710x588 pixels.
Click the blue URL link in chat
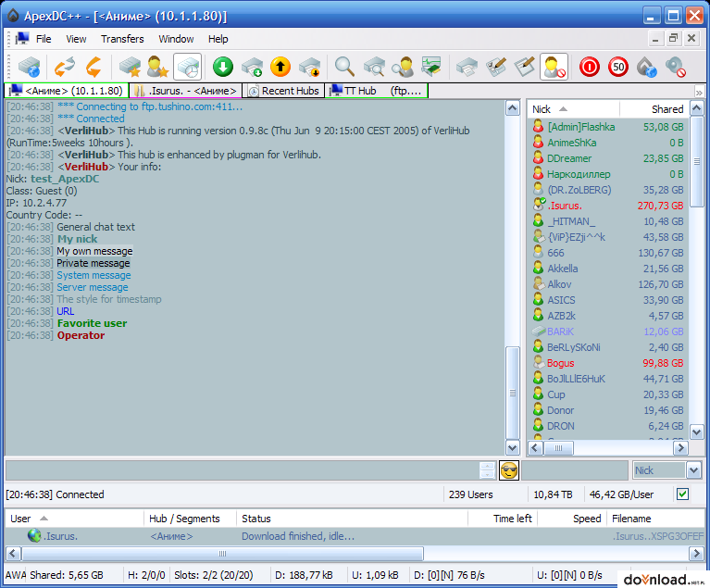[65, 311]
